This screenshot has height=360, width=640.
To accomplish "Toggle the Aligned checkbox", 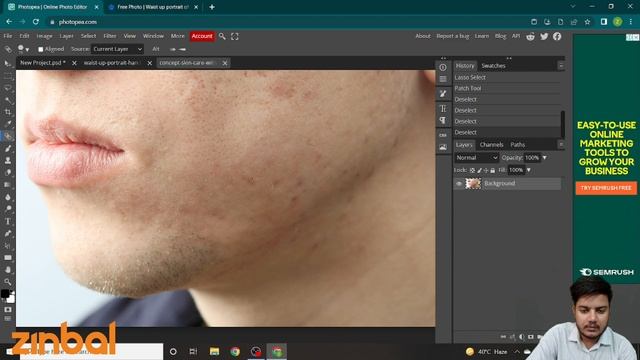I will point(40,49).
